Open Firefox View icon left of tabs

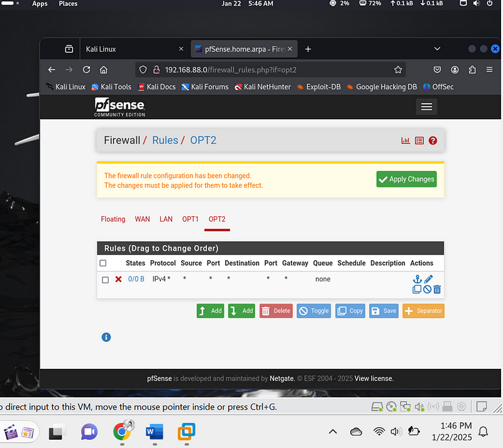pos(69,49)
